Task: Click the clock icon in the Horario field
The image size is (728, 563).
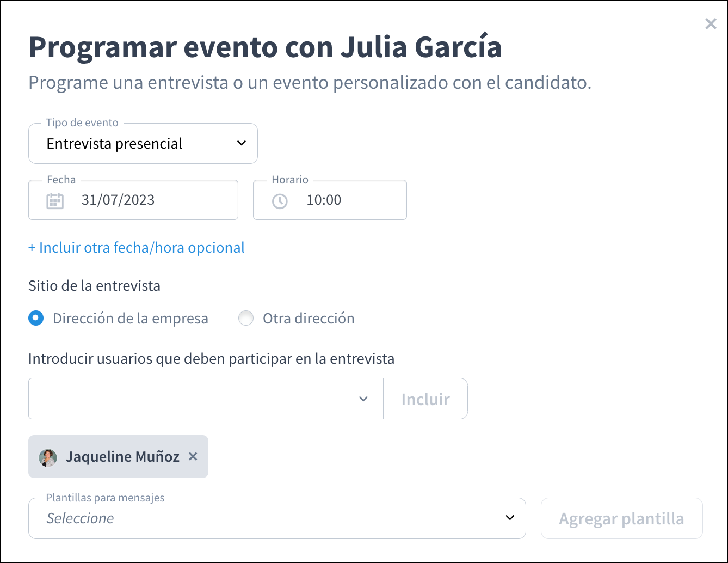Action: (x=279, y=200)
